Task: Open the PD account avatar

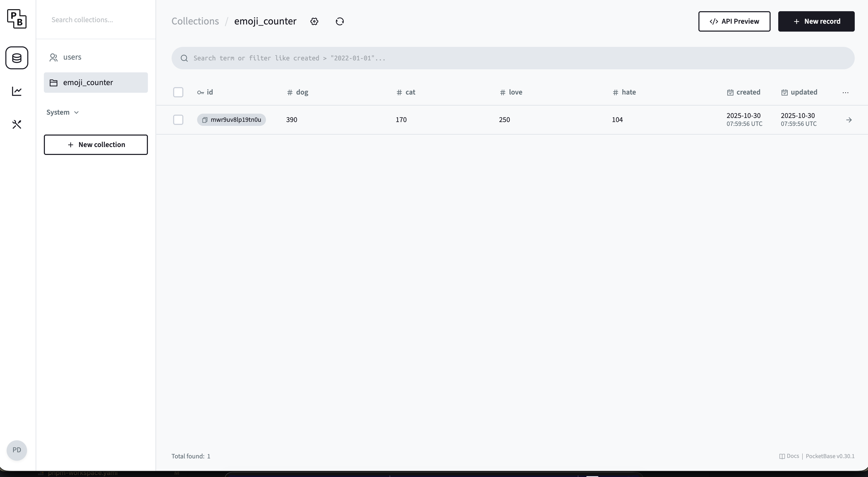Action: point(17,450)
